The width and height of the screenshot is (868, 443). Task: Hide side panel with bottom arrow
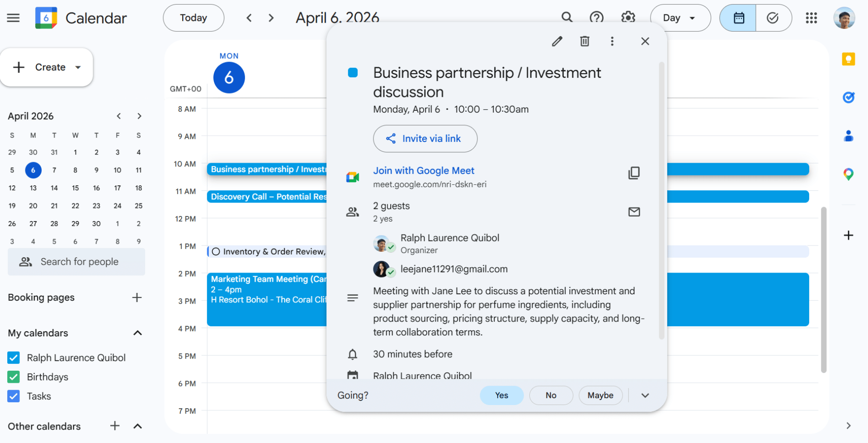click(849, 425)
